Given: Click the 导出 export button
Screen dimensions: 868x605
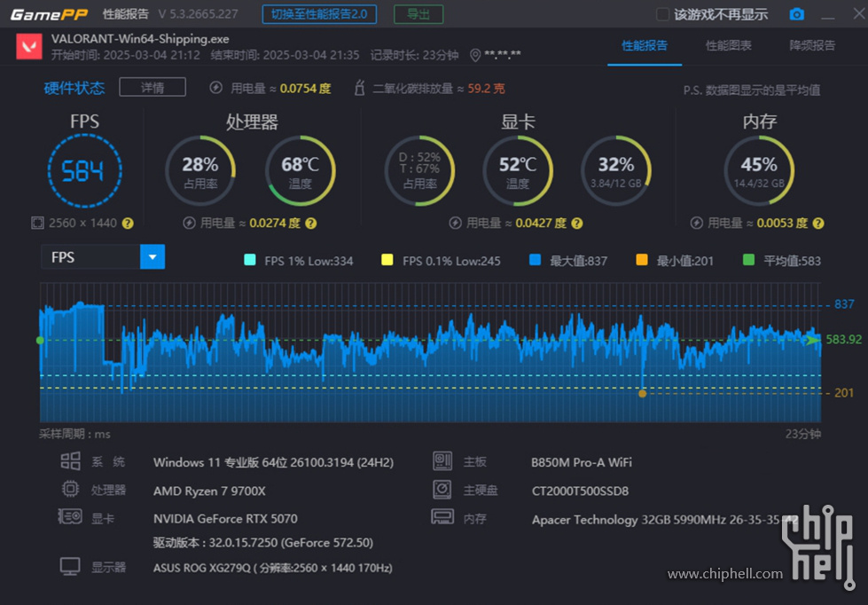Looking at the screenshot, I should tap(418, 14).
